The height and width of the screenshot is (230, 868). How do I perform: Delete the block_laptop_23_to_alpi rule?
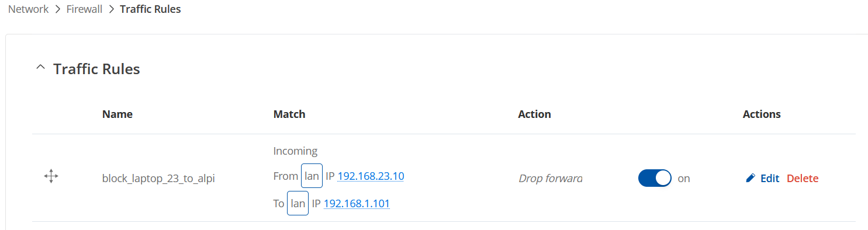coord(803,179)
